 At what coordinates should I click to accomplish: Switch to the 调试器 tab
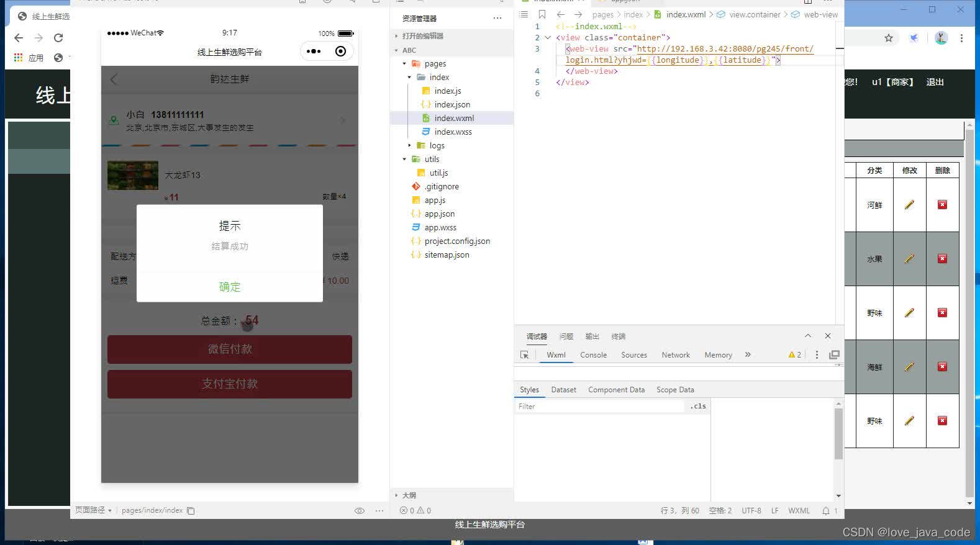pos(537,336)
